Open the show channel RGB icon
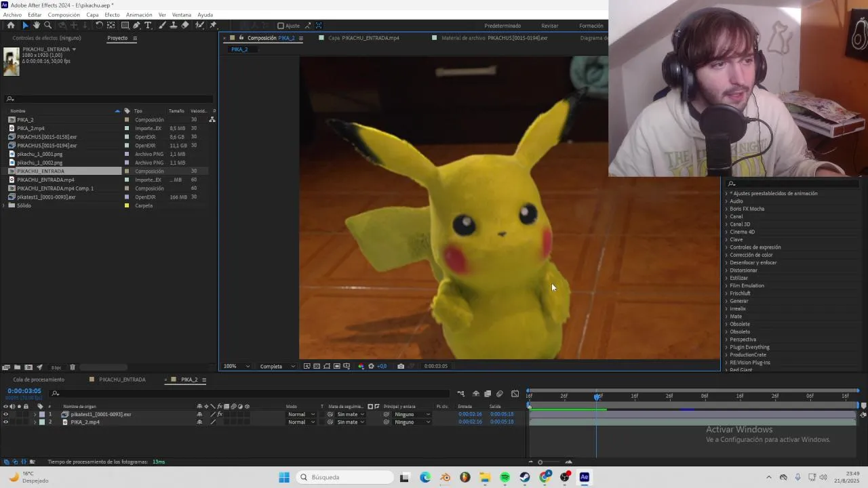The width and height of the screenshot is (868, 488). click(x=361, y=366)
